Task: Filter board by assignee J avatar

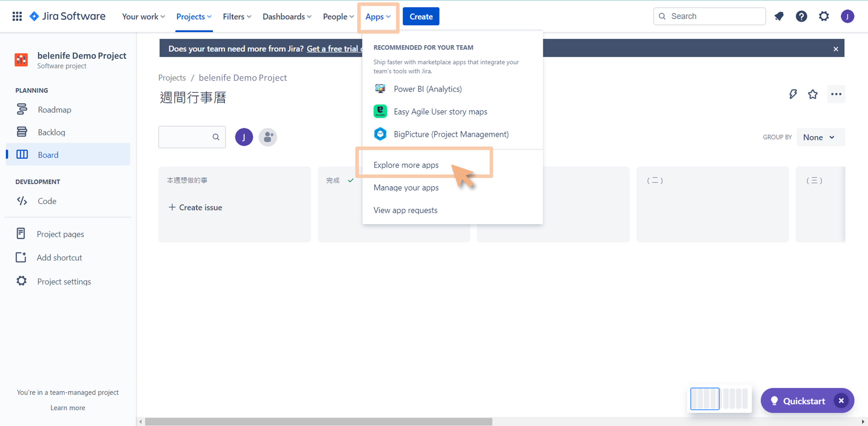Action: coord(244,137)
